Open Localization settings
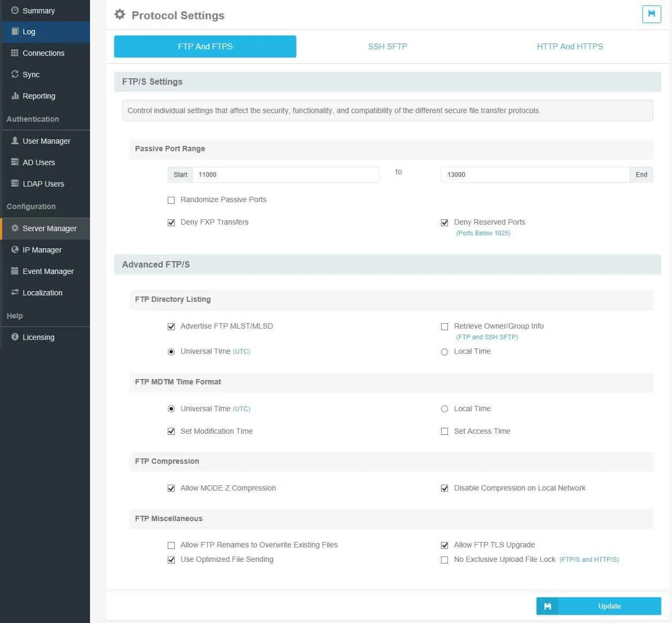 click(45, 293)
